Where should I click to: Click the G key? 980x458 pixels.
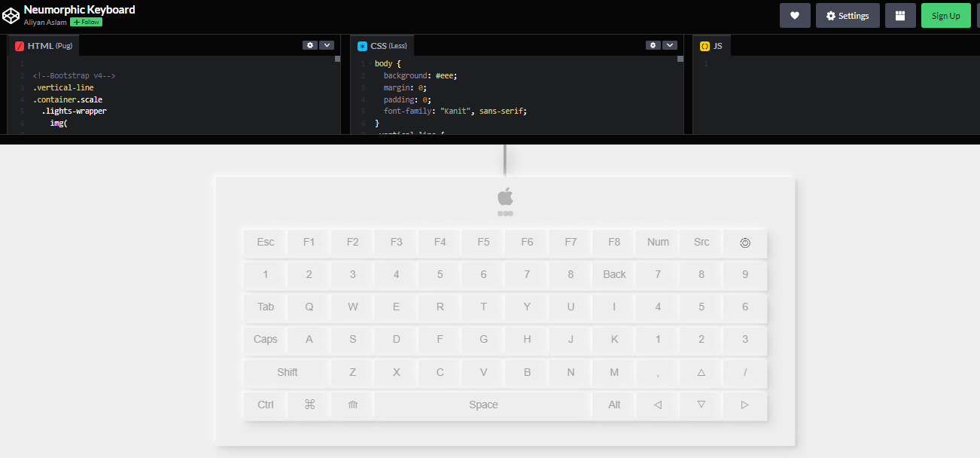pos(483,339)
